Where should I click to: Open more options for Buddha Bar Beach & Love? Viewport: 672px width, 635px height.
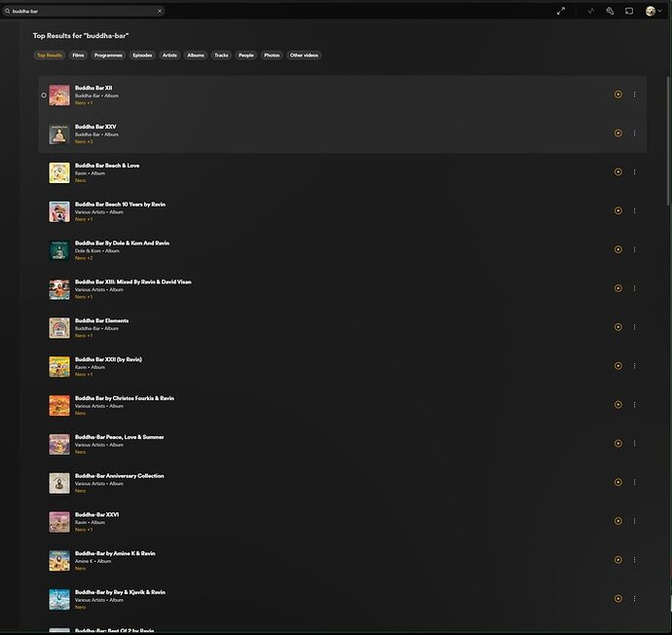[x=635, y=171]
